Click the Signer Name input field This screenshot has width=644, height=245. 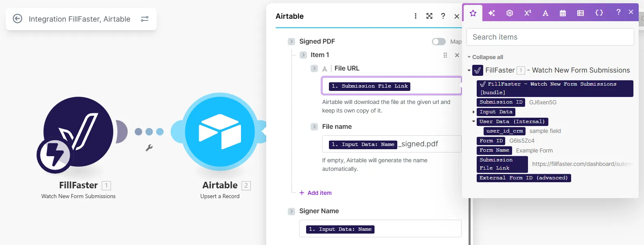(x=380, y=229)
